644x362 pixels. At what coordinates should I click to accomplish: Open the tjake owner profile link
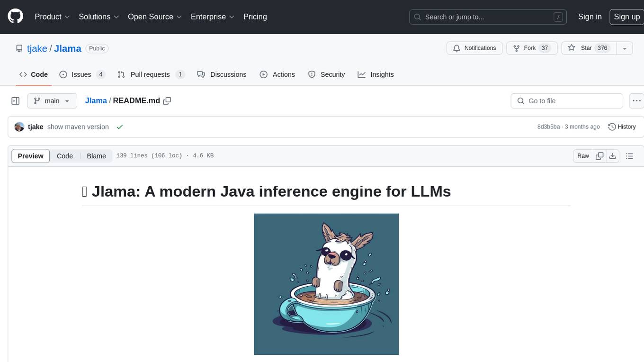pyautogui.click(x=37, y=48)
